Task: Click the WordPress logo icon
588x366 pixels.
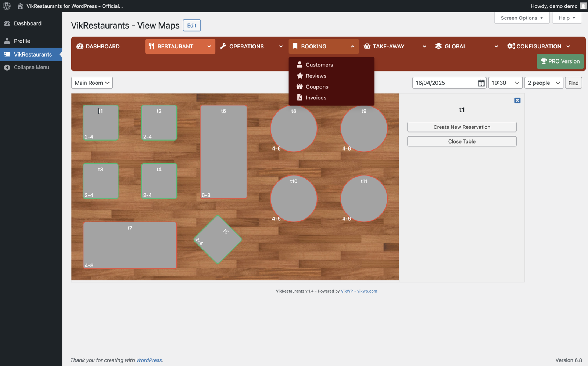Action: (x=7, y=6)
